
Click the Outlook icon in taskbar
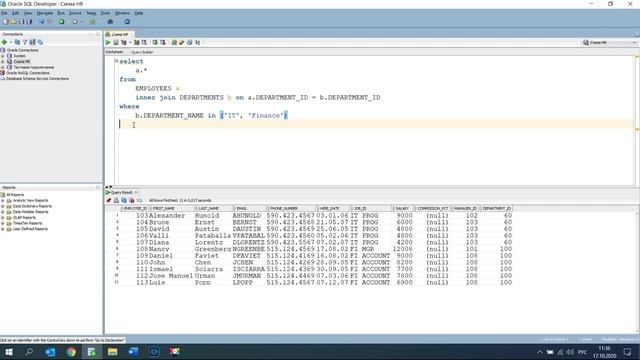(50, 352)
